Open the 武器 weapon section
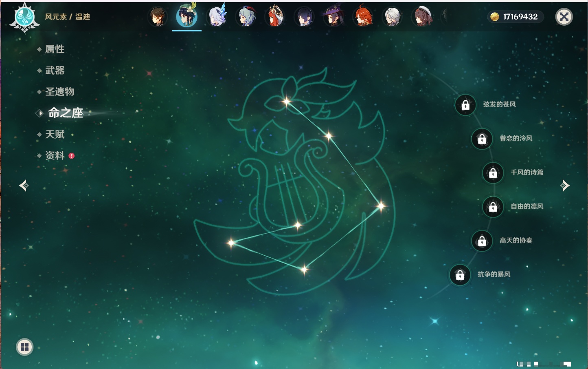Screen dimensions: 588x369 click(x=55, y=71)
